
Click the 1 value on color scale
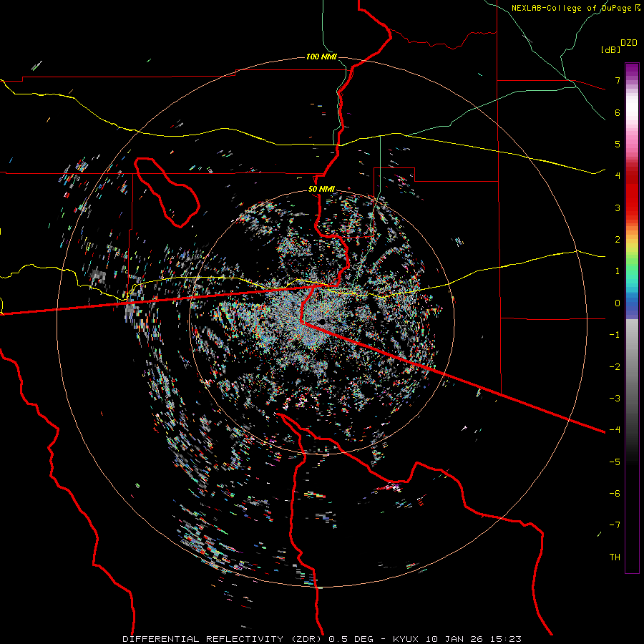tap(618, 271)
